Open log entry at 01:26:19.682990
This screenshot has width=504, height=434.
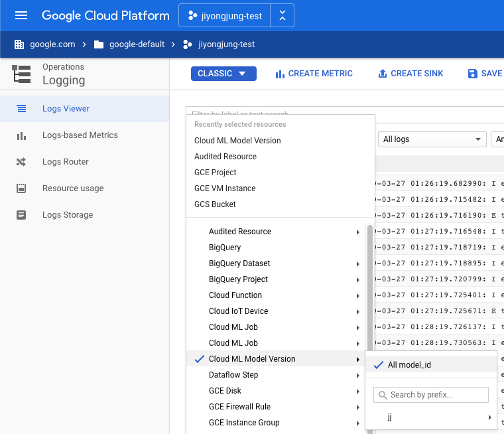click(440, 183)
